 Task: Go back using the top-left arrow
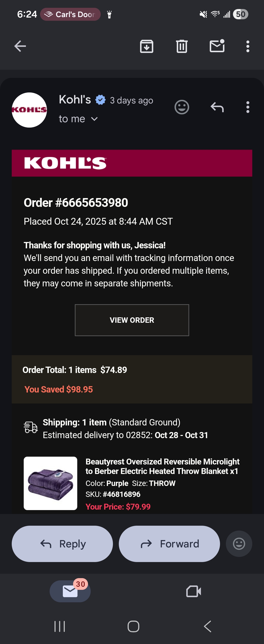(x=20, y=46)
